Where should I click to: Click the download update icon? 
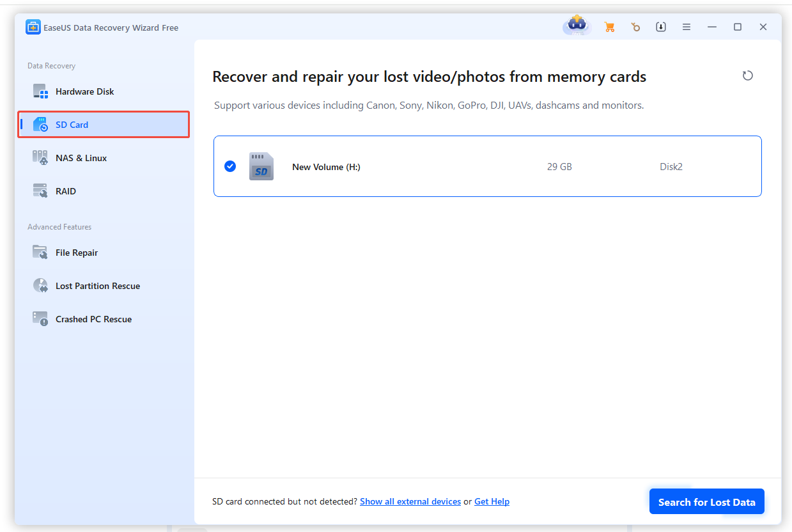tap(661, 27)
